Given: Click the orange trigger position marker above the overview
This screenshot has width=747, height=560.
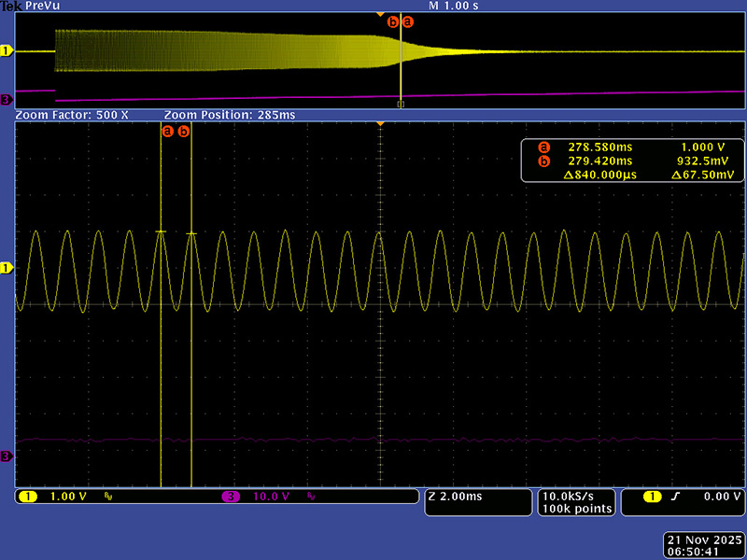Looking at the screenshot, I should pos(378,14).
